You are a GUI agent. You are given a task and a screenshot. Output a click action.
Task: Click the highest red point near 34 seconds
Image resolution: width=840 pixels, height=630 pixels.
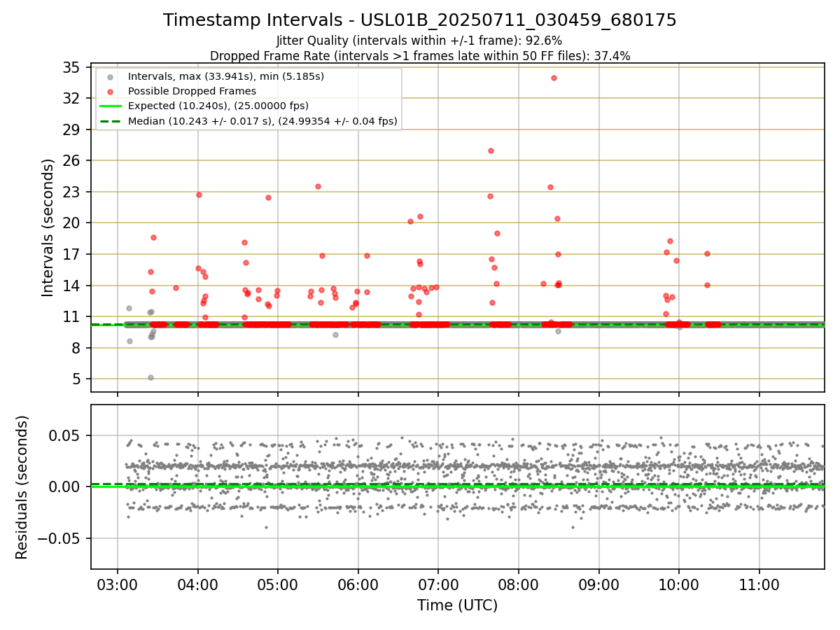coord(554,78)
